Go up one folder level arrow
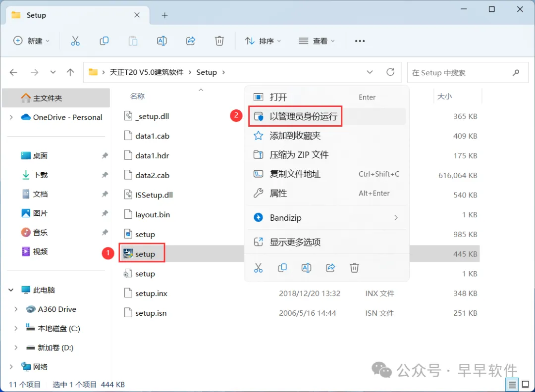 tap(70, 72)
